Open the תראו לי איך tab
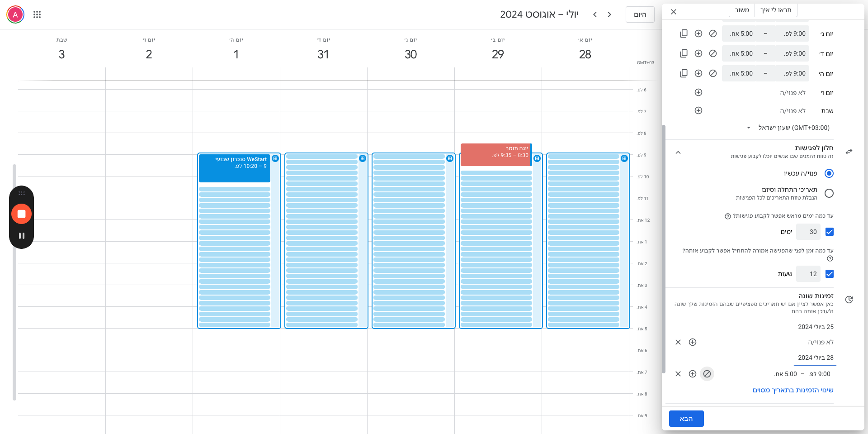This screenshot has width=868, height=434. [776, 10]
